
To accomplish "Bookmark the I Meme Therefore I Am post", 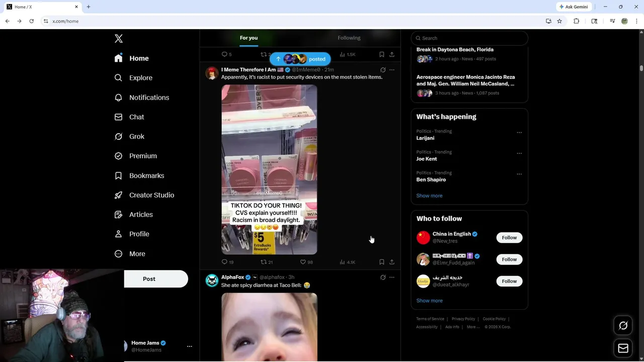I will (x=382, y=262).
